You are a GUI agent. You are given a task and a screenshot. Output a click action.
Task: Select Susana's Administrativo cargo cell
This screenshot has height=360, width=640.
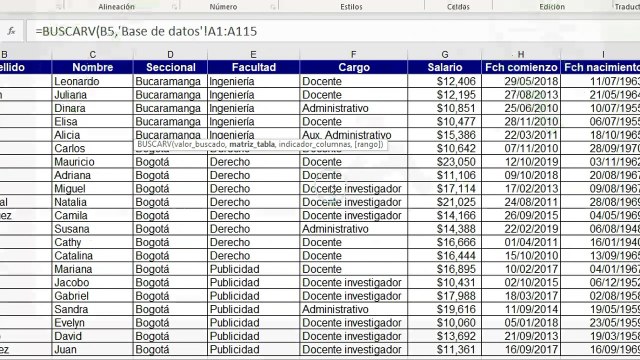point(353,229)
